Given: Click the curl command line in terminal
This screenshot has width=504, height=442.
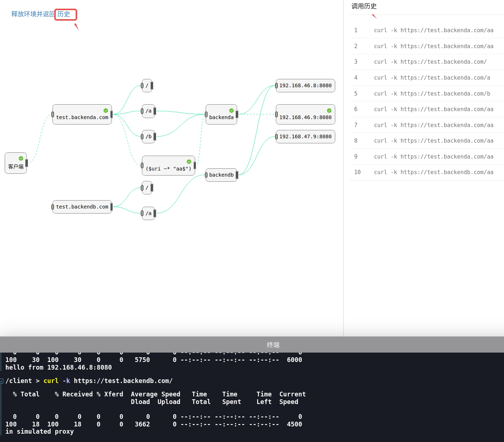Looking at the screenshot, I should [x=108, y=381].
